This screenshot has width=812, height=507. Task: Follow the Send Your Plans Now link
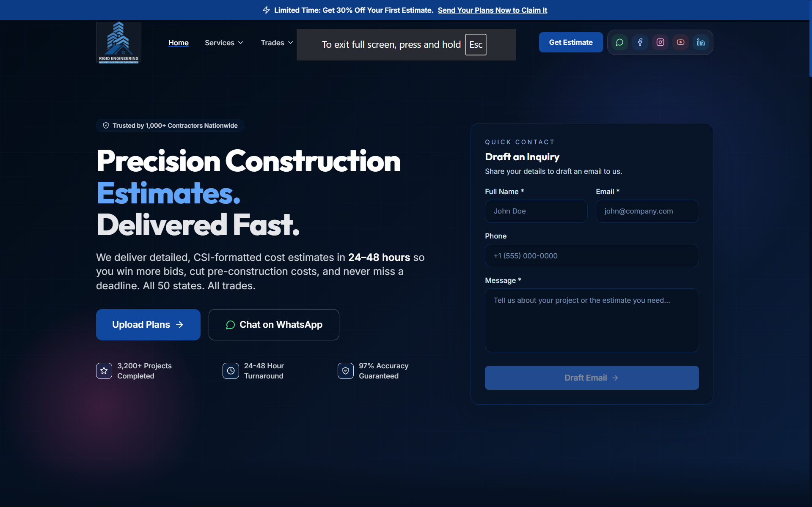pyautogui.click(x=493, y=10)
